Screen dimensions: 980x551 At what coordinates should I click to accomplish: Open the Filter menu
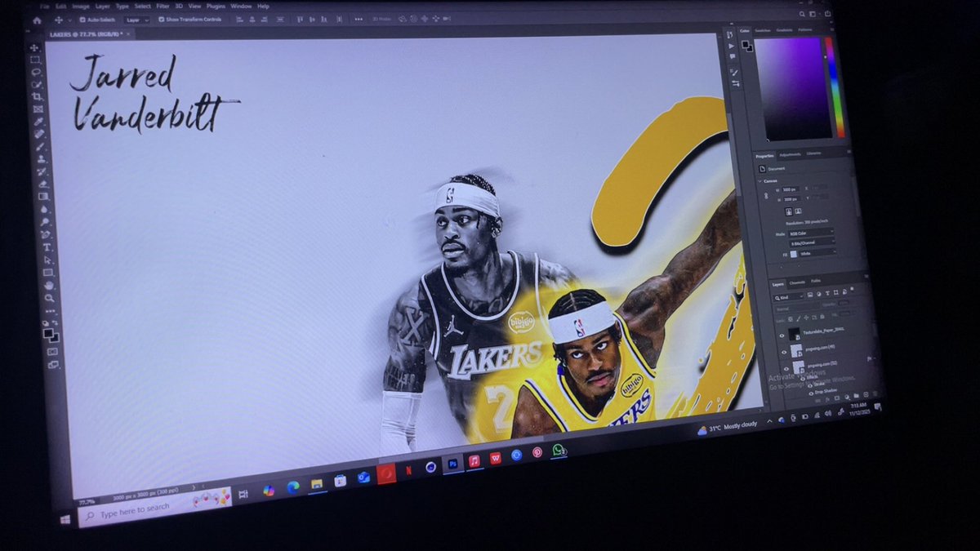[163, 6]
